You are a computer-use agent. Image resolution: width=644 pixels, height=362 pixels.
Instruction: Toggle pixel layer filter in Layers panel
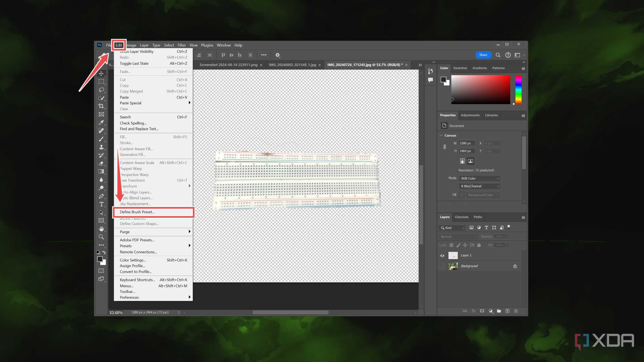pyautogui.click(x=471, y=228)
